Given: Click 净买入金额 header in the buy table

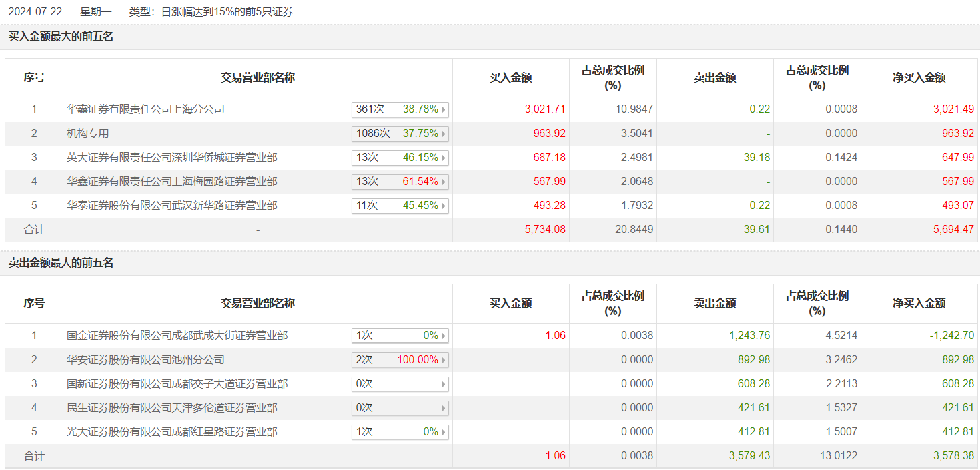Looking at the screenshot, I should (x=919, y=78).
